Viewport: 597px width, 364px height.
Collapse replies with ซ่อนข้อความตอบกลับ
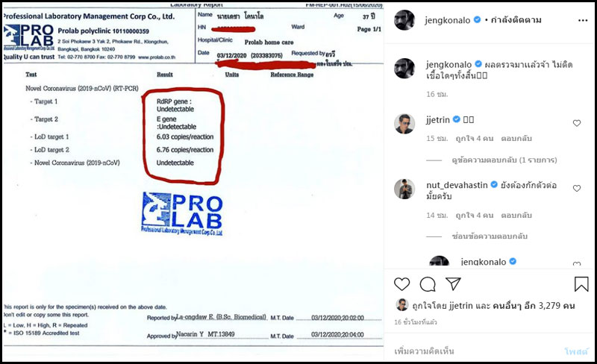[x=490, y=236]
